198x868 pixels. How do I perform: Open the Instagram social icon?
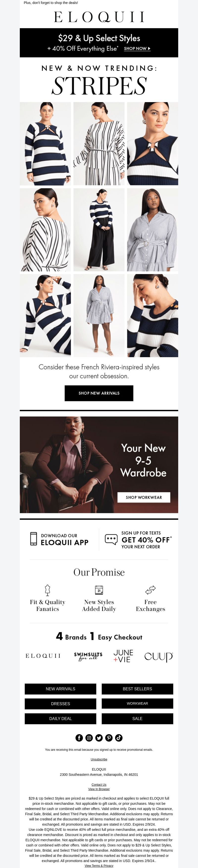pos(89,738)
